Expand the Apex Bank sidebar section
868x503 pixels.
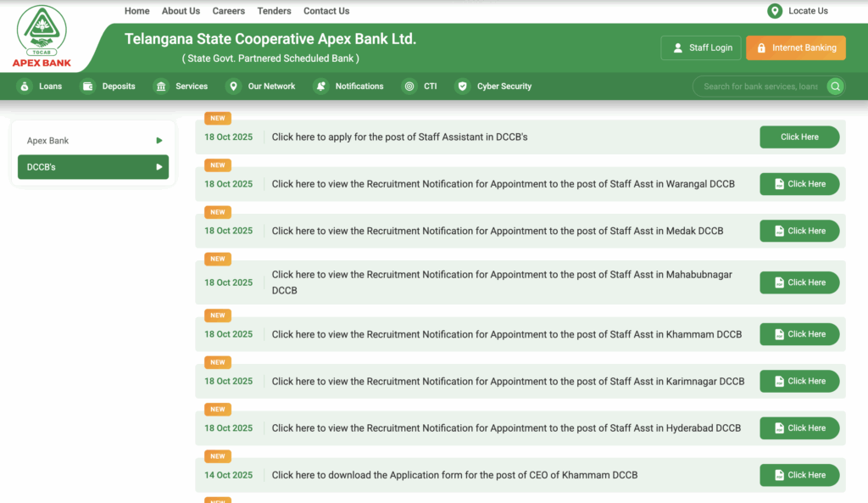93,140
